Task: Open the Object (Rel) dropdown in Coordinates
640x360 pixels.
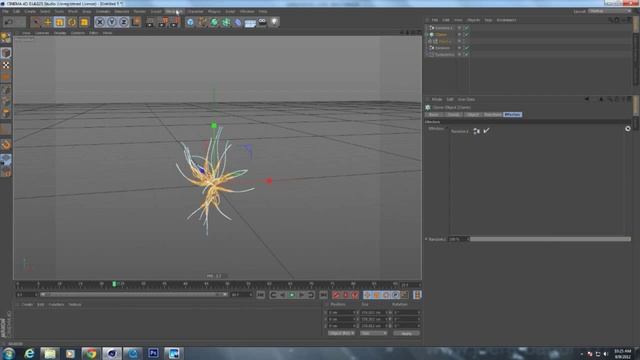Action: [x=341, y=333]
